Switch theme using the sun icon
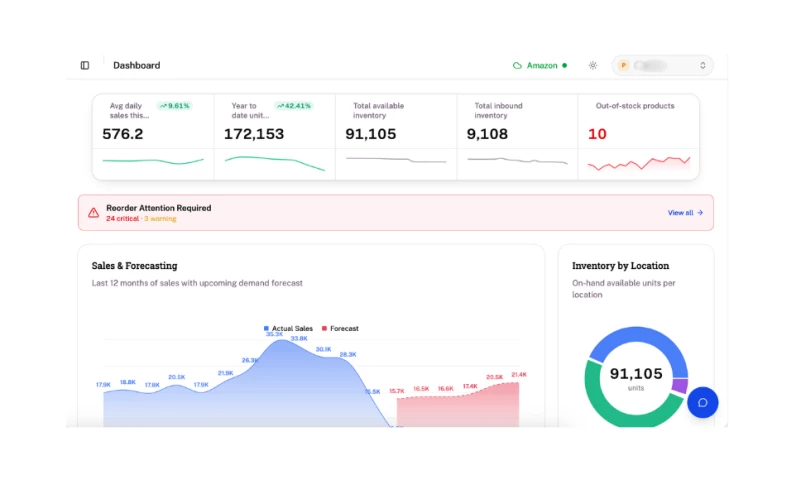 (x=592, y=65)
